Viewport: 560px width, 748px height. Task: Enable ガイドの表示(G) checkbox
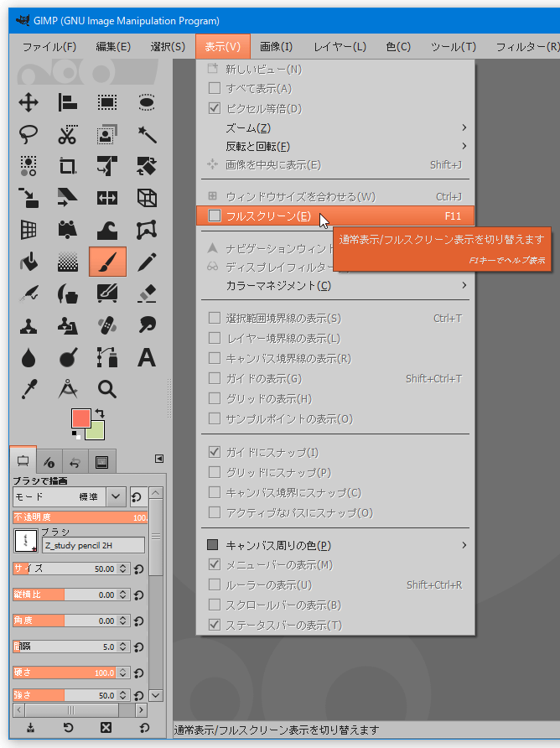(x=215, y=378)
